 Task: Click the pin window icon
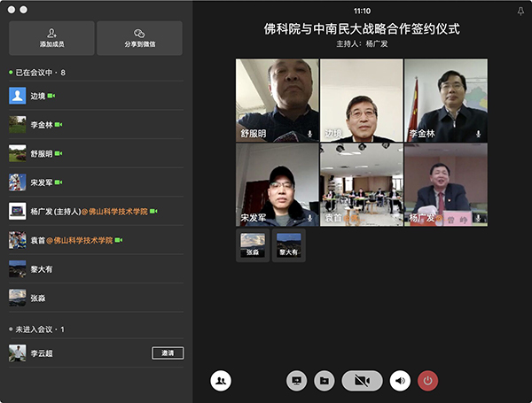coord(520,11)
